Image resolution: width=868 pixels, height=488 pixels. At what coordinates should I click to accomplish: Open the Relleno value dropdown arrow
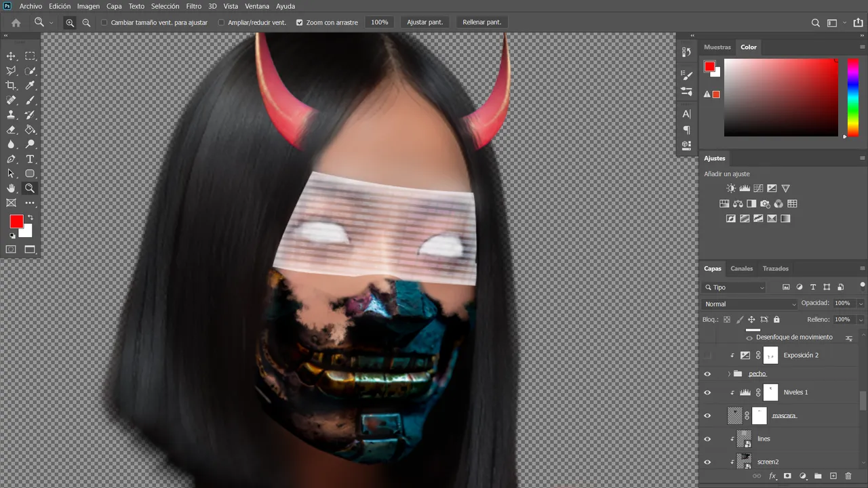(861, 319)
